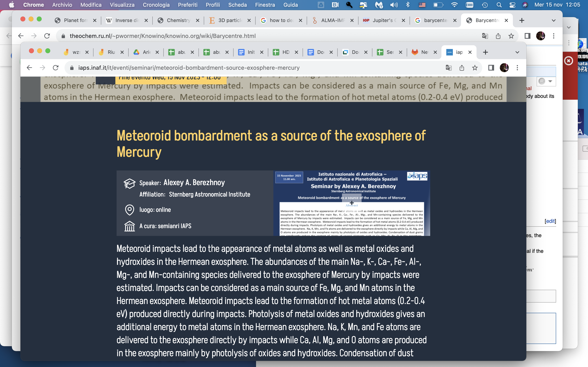588x367 pixels.
Task: Open the dropdown arrow beside minus icon
Action: [x=550, y=81]
